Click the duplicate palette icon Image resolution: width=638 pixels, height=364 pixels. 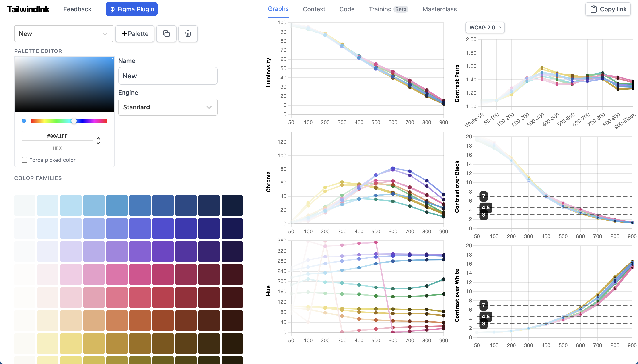[166, 34]
